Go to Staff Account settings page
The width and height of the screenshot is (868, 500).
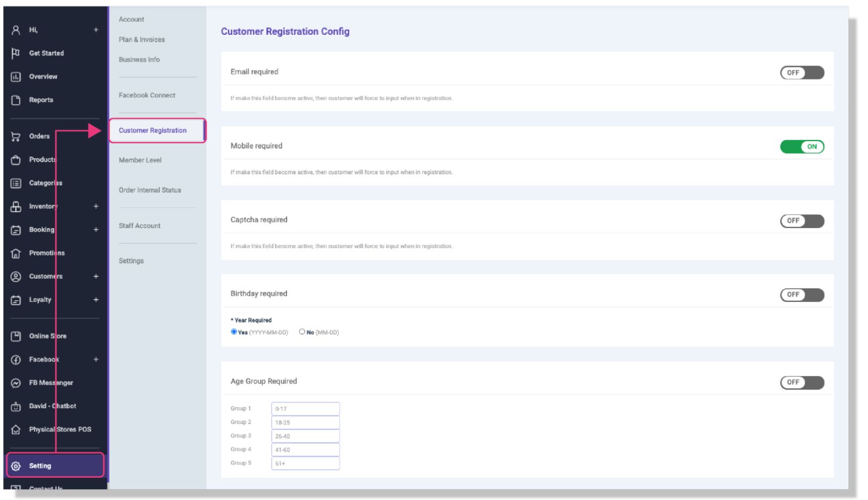[140, 226]
